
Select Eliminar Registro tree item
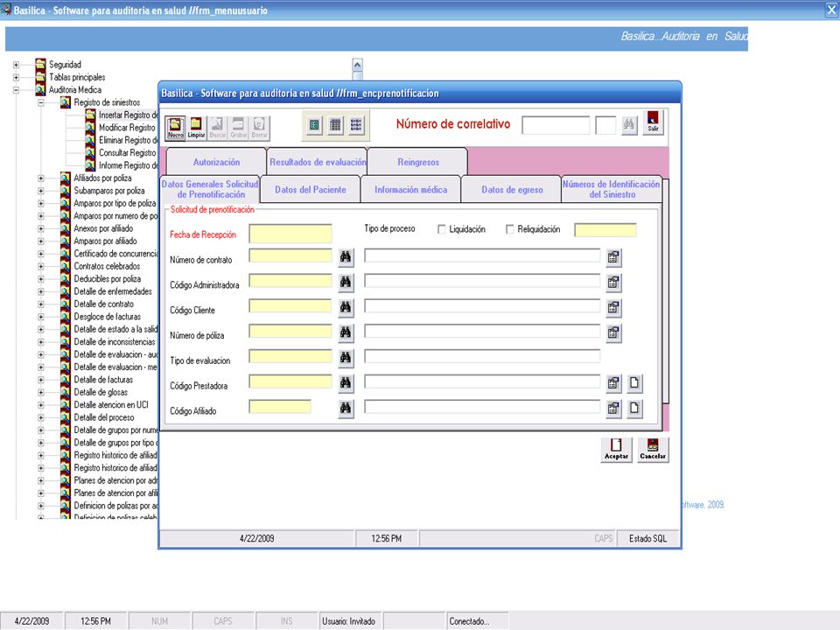tap(128, 140)
